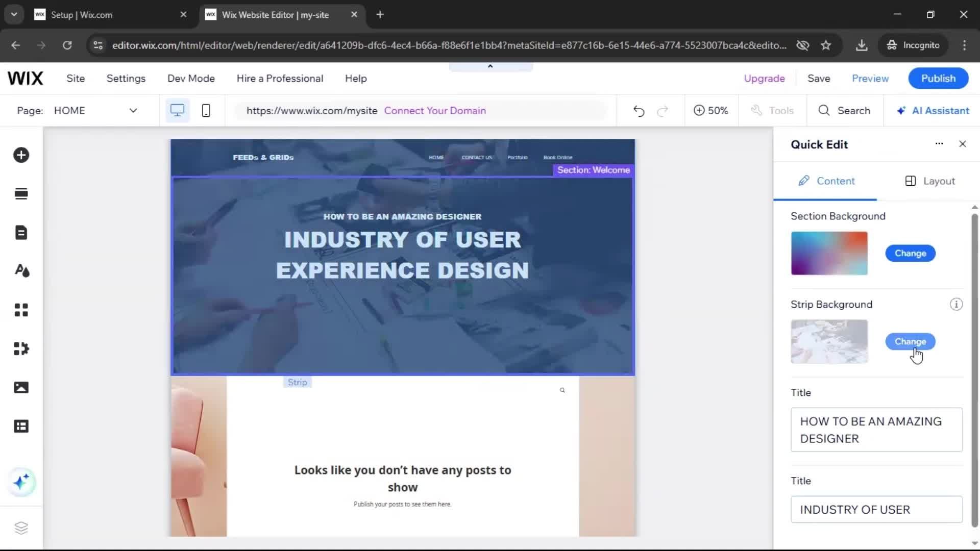The height and width of the screenshot is (551, 980).
Task: Click the site information icon in address bar
Action: point(97,45)
